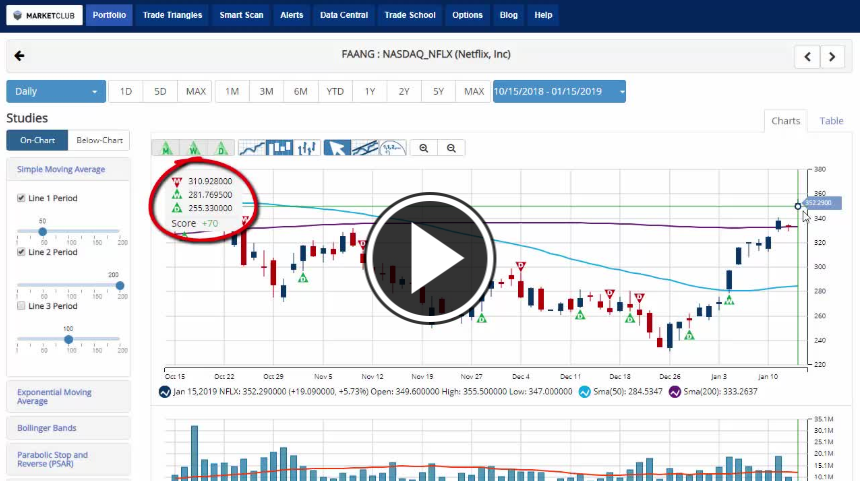
Task: Click the 352.2900 price label on axis
Action: (x=822, y=203)
